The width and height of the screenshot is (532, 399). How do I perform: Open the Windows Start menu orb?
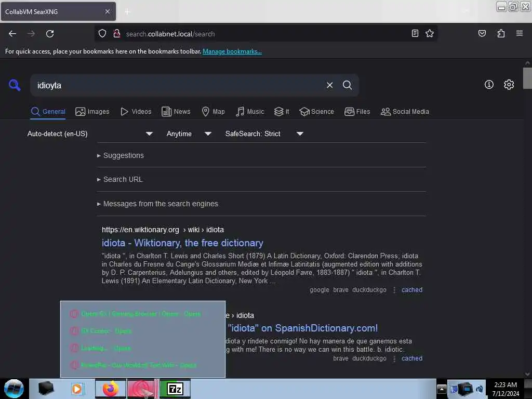pos(14,389)
